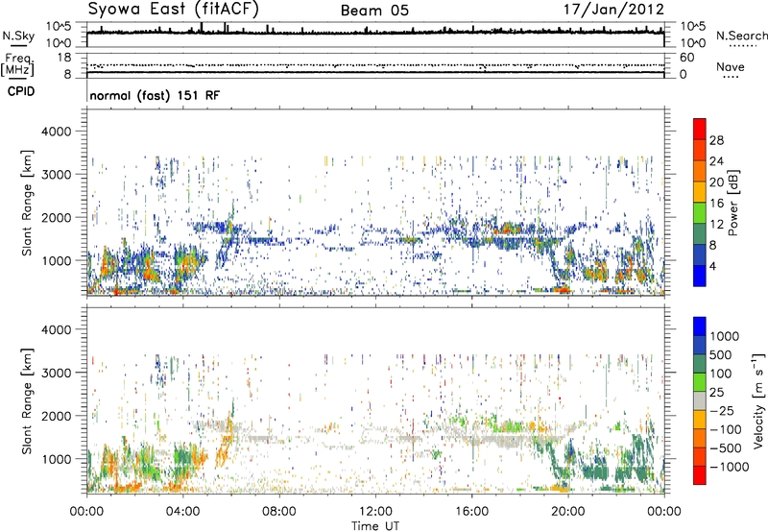This screenshot has width=768, height=532.
Task: Click the 'Power [dB]' colorbar label
Action: tap(732, 203)
